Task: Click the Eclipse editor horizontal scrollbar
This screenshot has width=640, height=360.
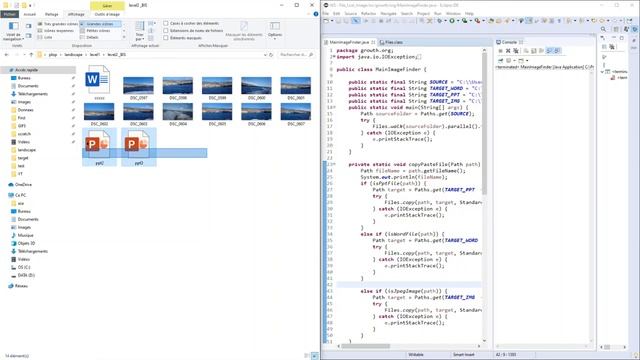Action: pos(365,346)
